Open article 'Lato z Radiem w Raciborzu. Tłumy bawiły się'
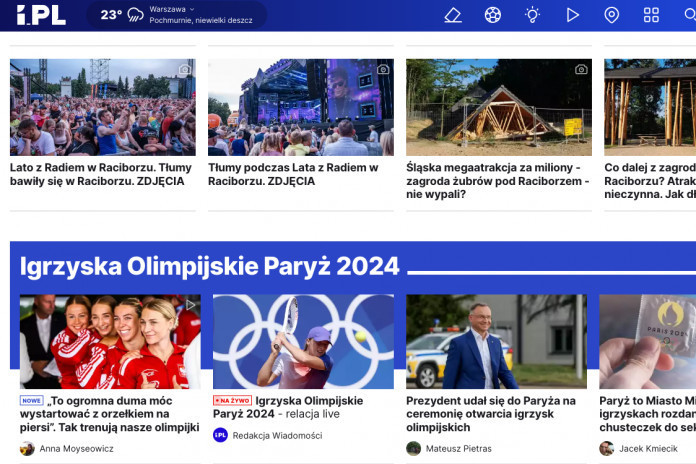This screenshot has width=696, height=464. [101, 174]
